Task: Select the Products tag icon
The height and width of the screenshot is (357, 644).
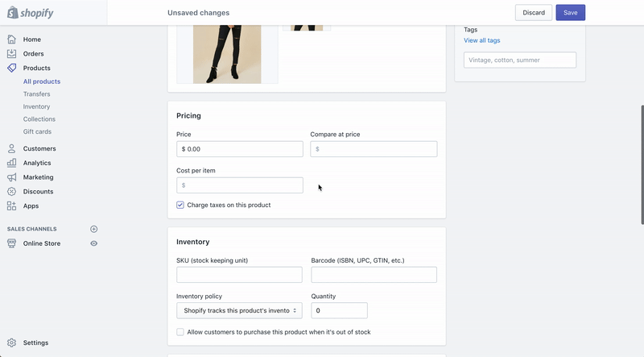Action: [11, 68]
